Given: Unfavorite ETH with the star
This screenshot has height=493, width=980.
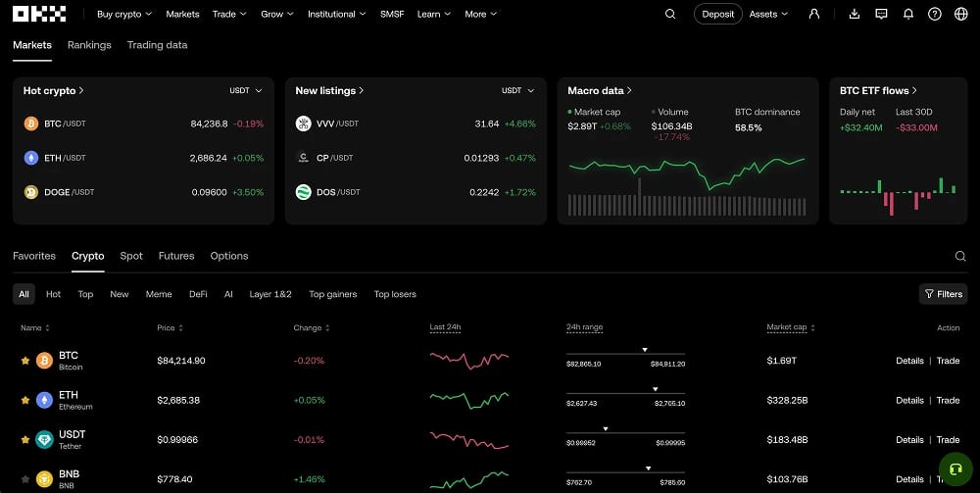Looking at the screenshot, I should [x=25, y=400].
